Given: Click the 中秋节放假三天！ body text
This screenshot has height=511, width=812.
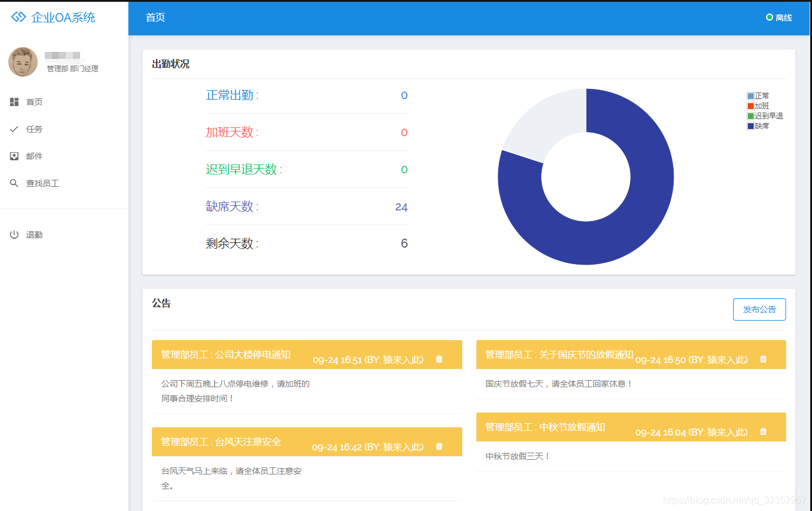Looking at the screenshot, I should [518, 456].
